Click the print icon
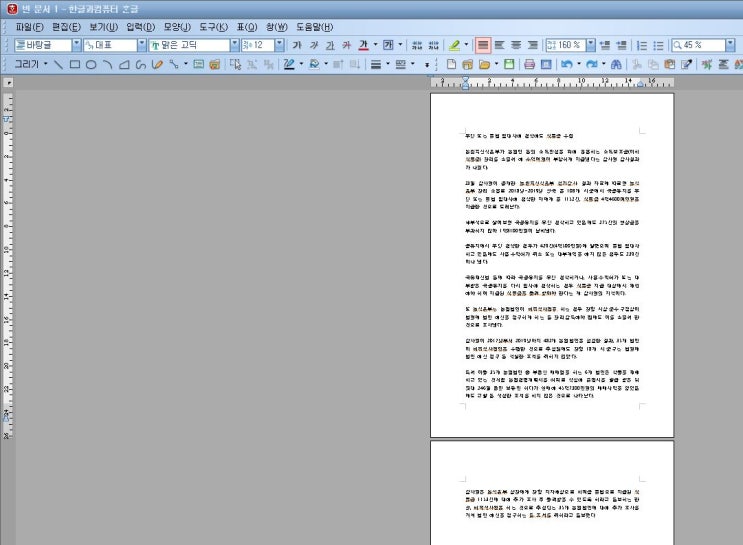The width and height of the screenshot is (743, 545). pos(529,64)
